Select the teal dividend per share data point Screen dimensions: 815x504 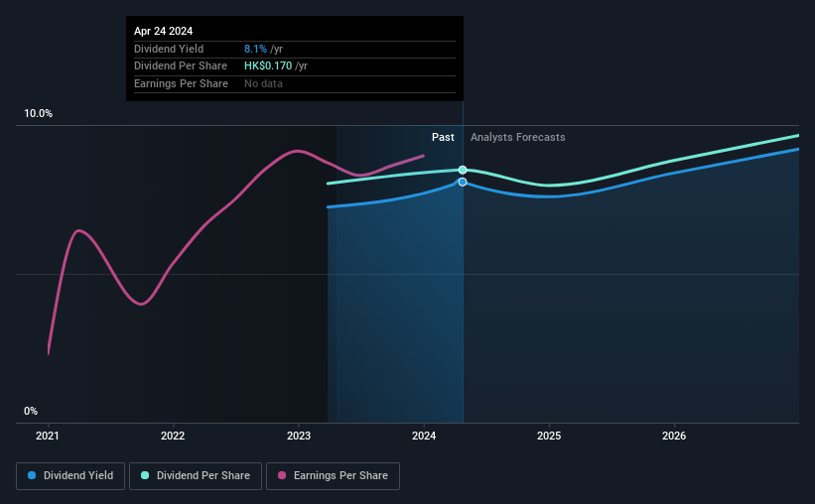[x=463, y=170]
